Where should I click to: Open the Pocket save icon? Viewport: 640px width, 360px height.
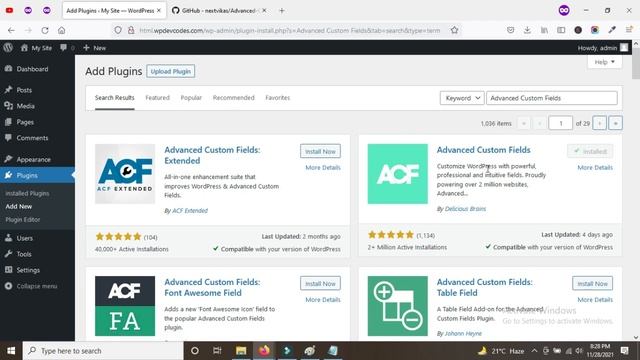pos(510,30)
